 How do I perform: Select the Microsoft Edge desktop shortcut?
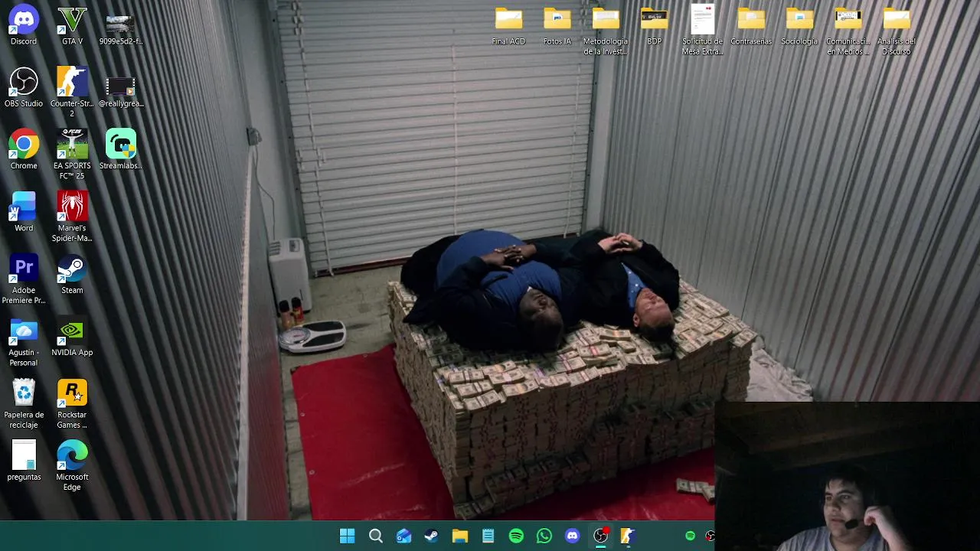tap(72, 465)
